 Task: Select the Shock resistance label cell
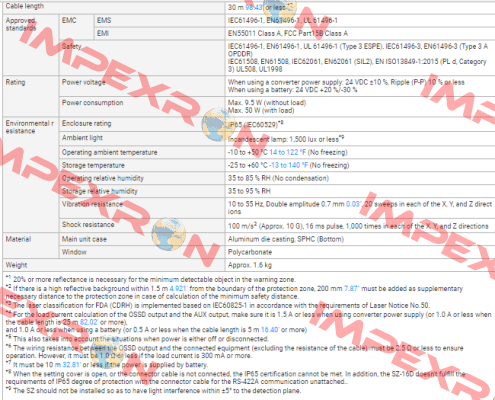pos(142,225)
